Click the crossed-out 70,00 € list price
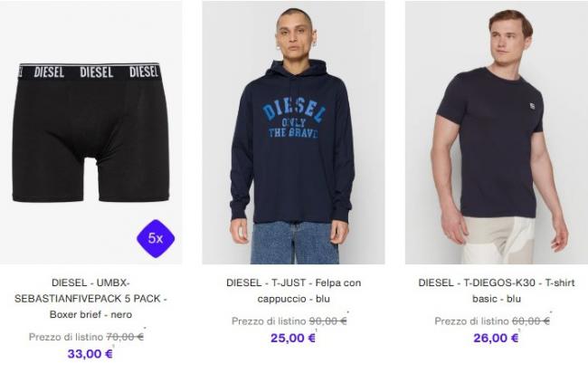The image size is (588, 383). [x=125, y=337]
